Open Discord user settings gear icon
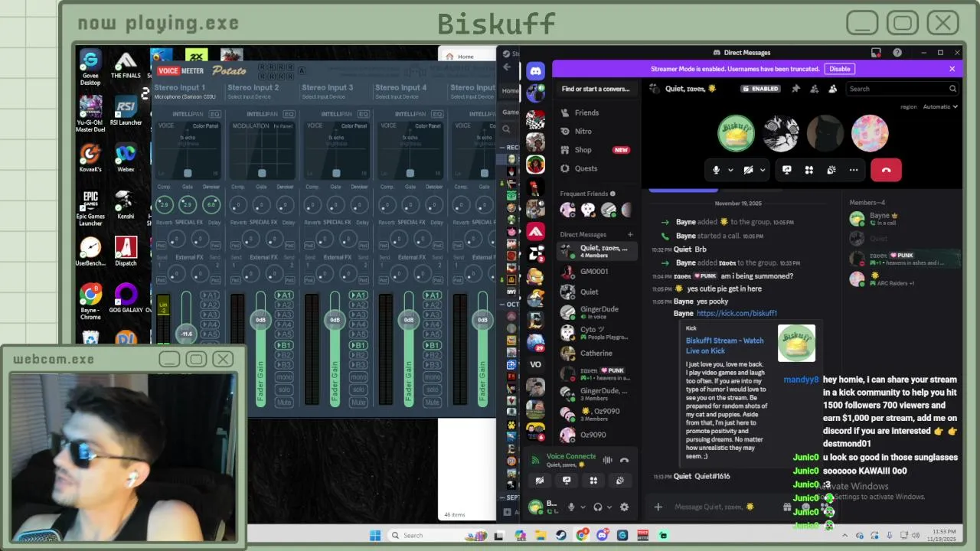 coord(624,507)
